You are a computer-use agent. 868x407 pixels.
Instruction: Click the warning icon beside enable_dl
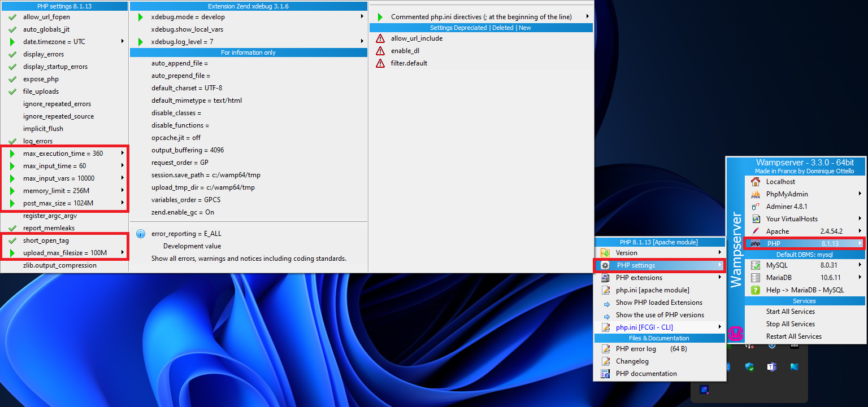click(x=380, y=51)
